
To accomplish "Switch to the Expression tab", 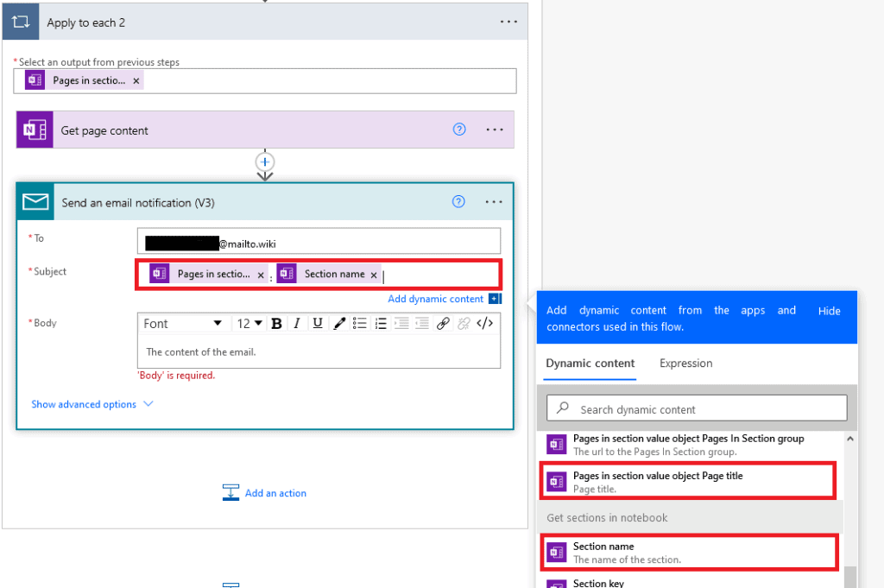I will coord(685,364).
